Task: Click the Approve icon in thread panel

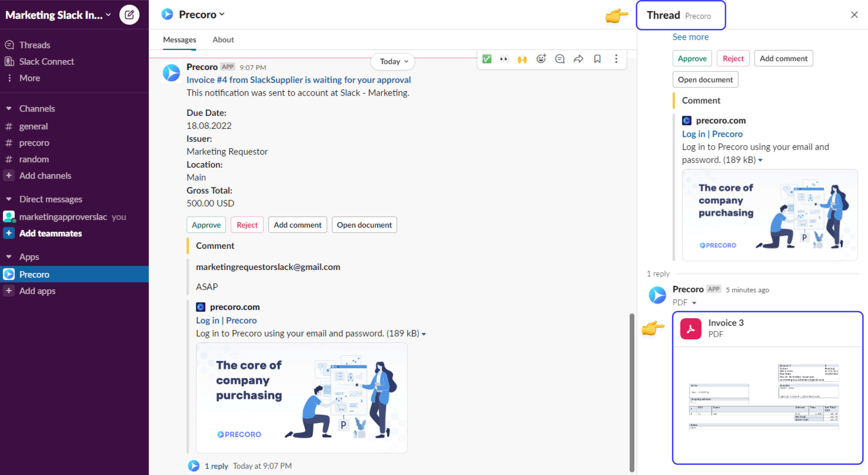Action: 692,59
